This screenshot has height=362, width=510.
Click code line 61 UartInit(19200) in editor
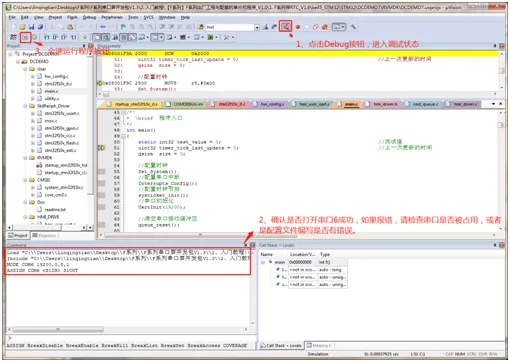(162, 207)
